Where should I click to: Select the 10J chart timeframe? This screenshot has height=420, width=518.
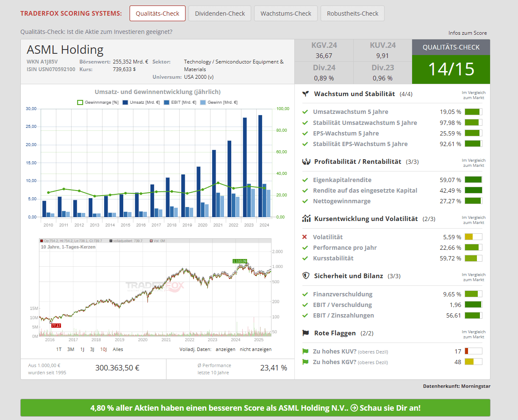click(x=103, y=350)
